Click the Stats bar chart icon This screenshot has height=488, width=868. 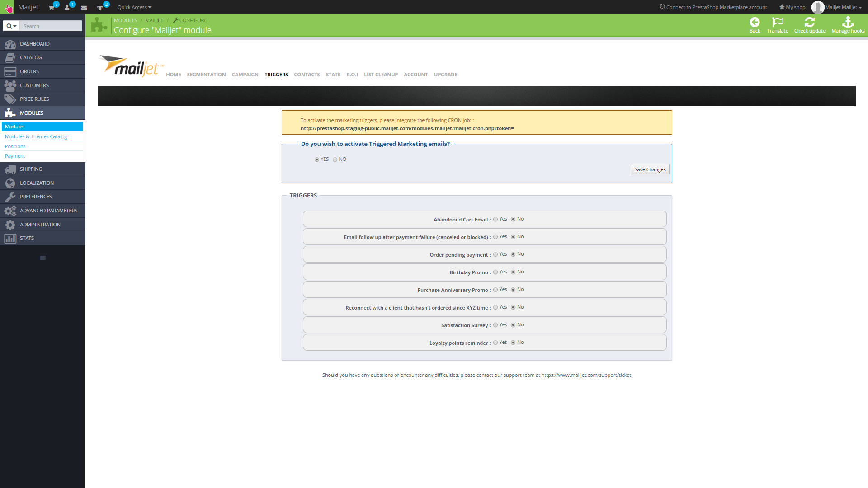tap(10, 238)
